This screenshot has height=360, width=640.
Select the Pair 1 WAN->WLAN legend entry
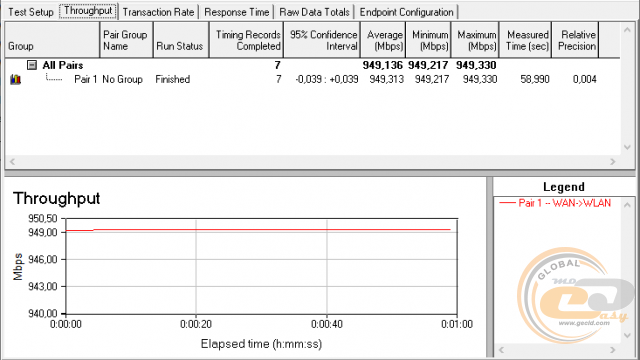click(x=555, y=203)
